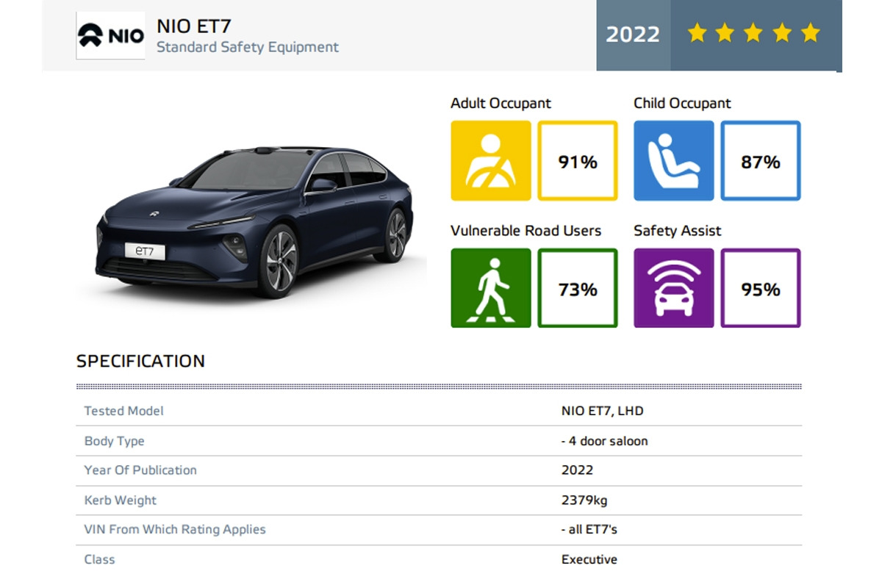Image resolution: width=882 pixels, height=588 pixels.
Task: Click the Kerb Weight row label
Action: [120, 501]
